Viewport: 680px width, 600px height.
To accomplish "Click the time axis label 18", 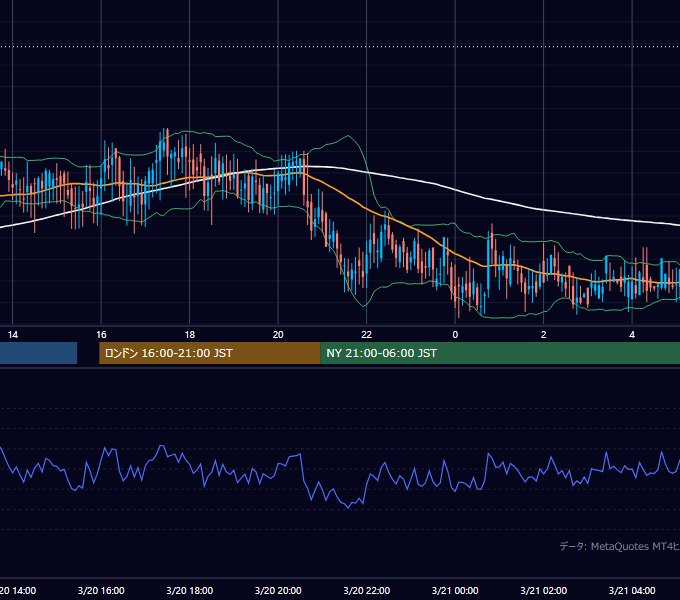I will pyautogui.click(x=190, y=335).
